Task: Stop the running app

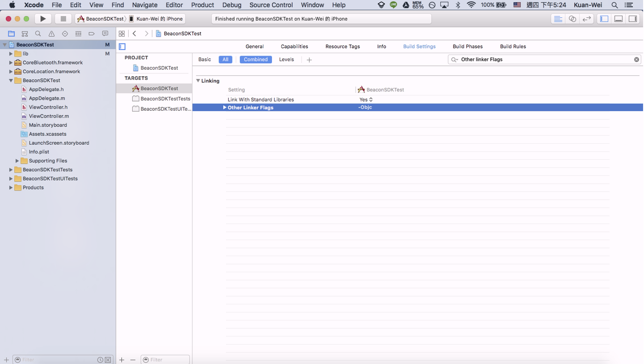Action: [63, 19]
